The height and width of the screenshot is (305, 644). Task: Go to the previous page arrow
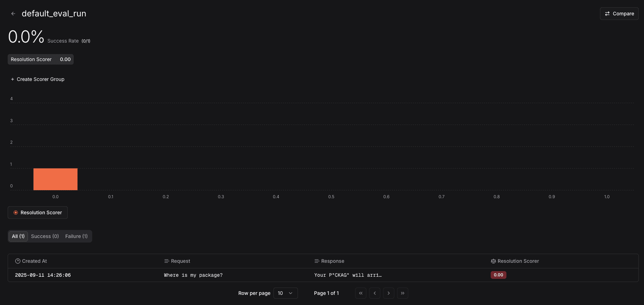(374, 293)
